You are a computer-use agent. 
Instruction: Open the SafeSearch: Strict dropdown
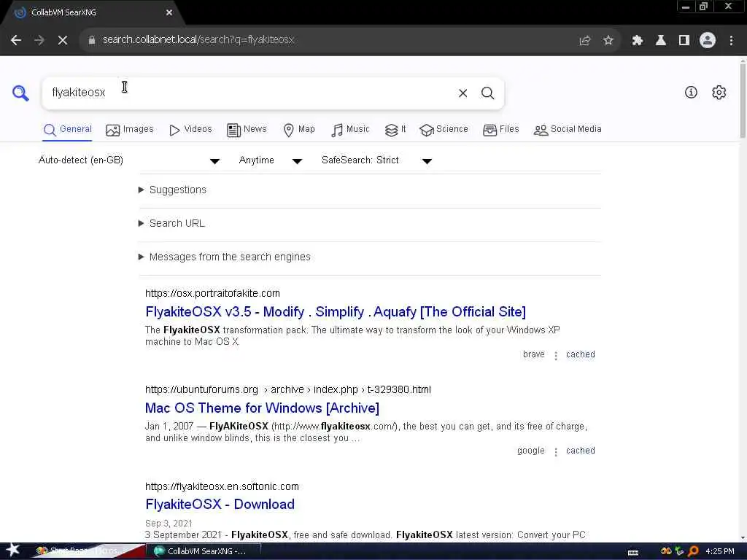(376, 160)
